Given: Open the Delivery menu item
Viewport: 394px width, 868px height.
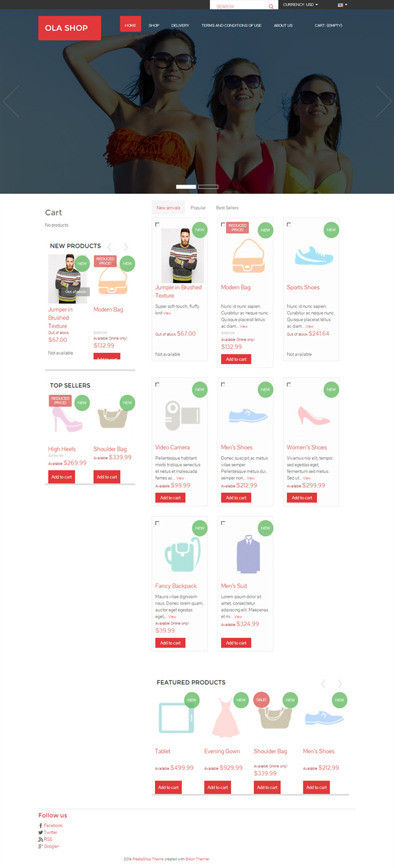Looking at the screenshot, I should tap(180, 25).
